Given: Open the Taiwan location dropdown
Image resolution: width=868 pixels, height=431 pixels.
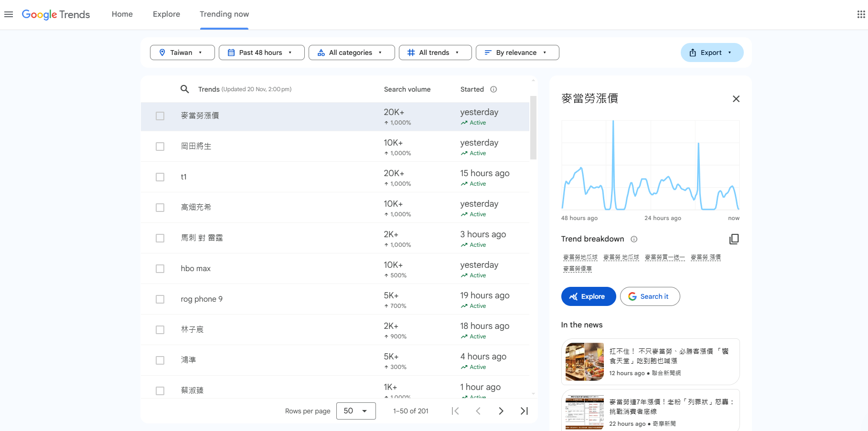Looking at the screenshot, I should point(182,53).
